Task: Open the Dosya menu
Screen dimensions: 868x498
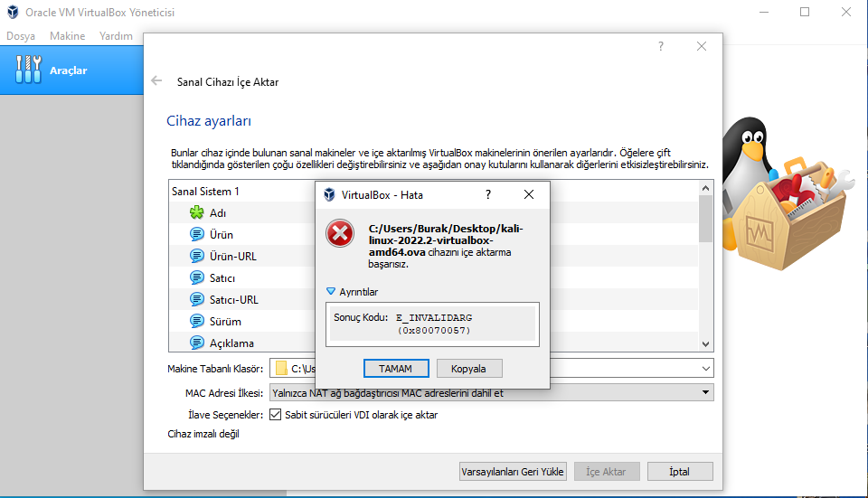Action: 21,36
